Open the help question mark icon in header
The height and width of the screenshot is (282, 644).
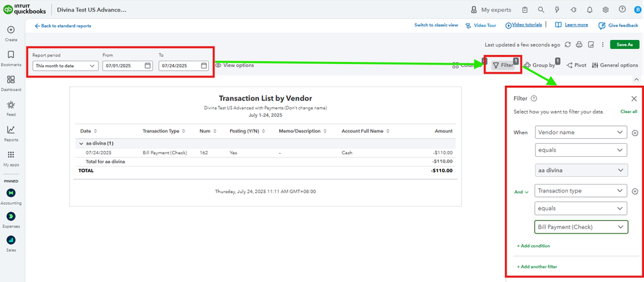[622, 9]
